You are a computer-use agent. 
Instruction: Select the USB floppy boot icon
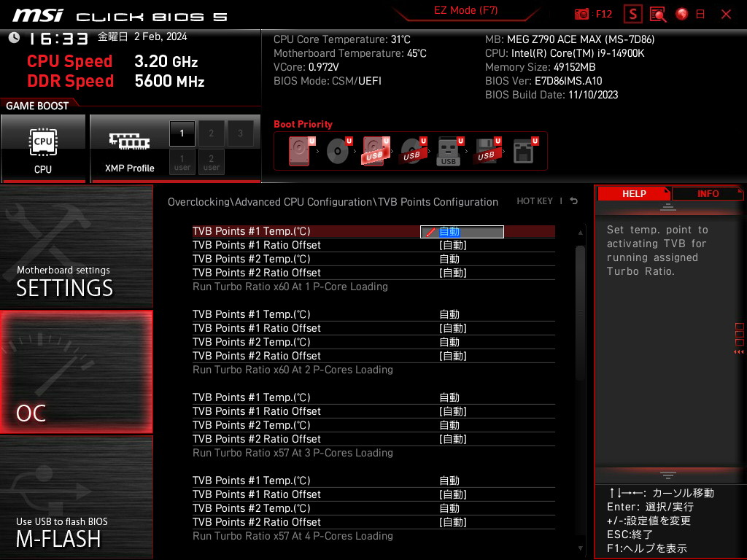tap(487, 151)
